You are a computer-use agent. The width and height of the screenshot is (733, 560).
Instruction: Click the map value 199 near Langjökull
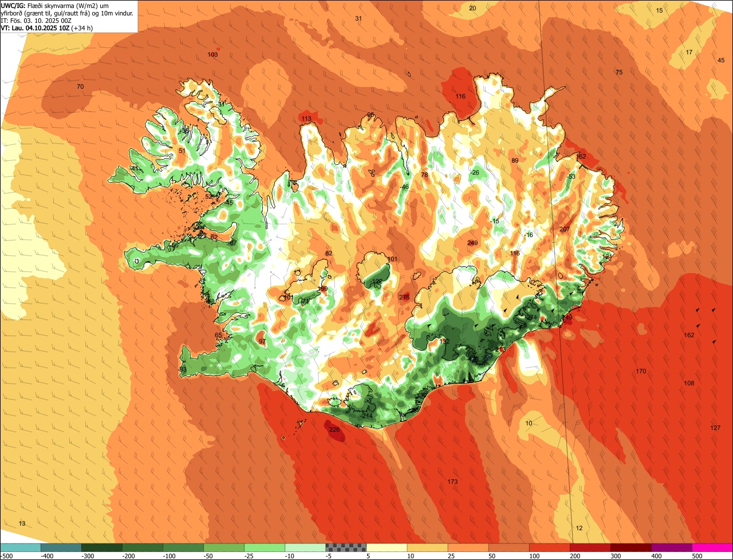coord(322,289)
